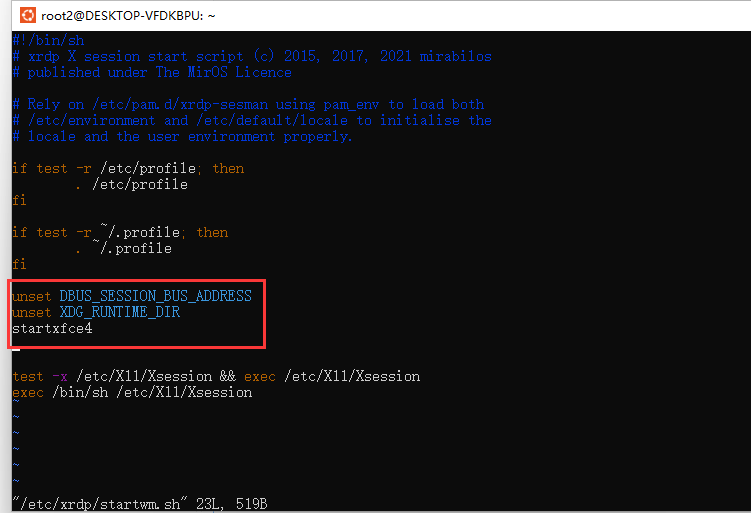Click the Ubuntu icon in title bar
The image size is (751, 513).
(28, 15)
